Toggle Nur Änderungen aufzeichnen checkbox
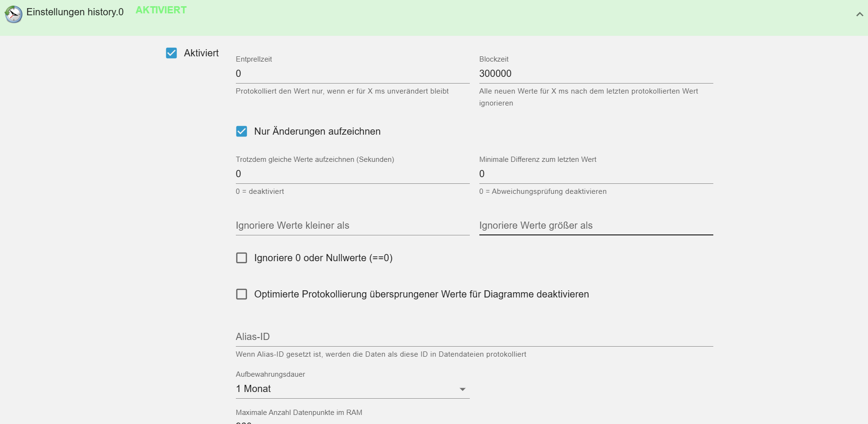This screenshot has height=424, width=868. (x=242, y=131)
